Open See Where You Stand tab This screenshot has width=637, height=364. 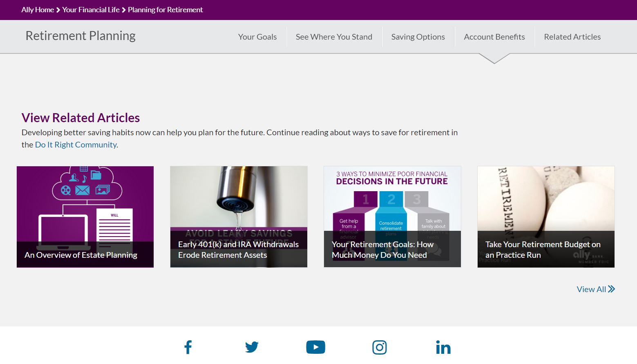point(334,37)
